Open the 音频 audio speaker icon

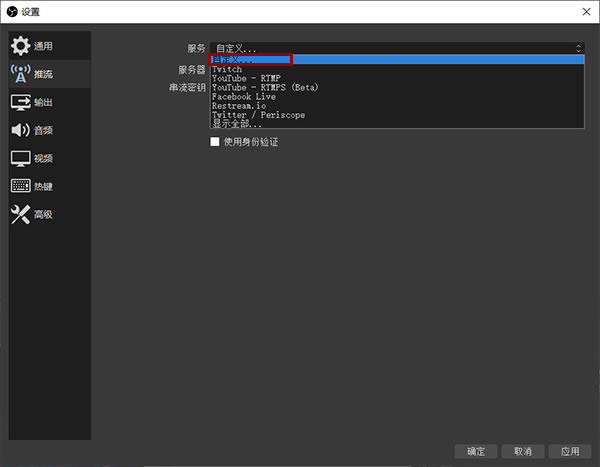(x=20, y=130)
